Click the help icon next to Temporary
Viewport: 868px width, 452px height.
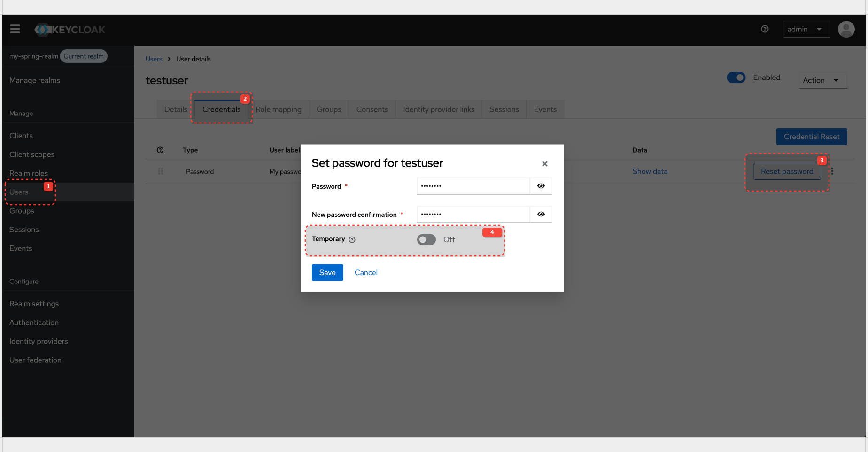coord(352,239)
